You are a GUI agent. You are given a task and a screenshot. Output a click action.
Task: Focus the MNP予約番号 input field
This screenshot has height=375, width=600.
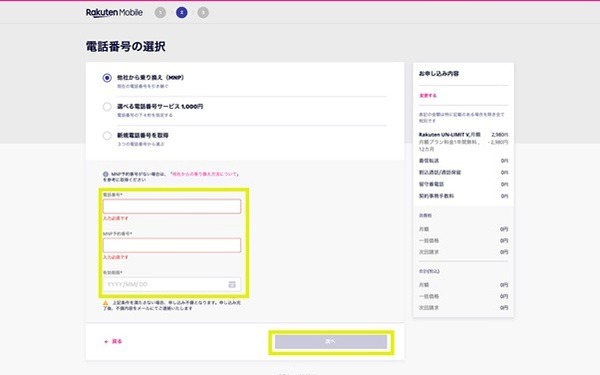[x=172, y=245]
